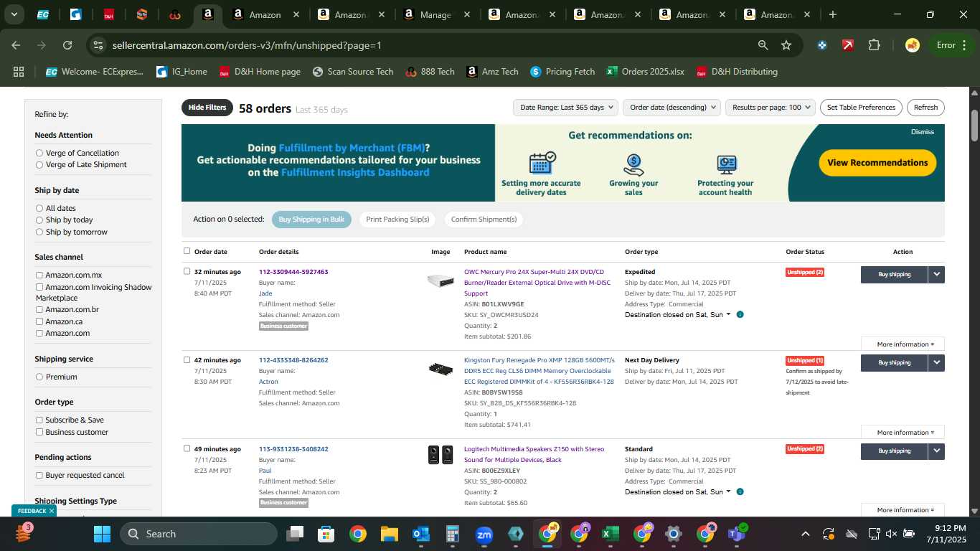Open Calculator from the taskbar
This screenshot has height=551, width=980.
click(x=452, y=534)
